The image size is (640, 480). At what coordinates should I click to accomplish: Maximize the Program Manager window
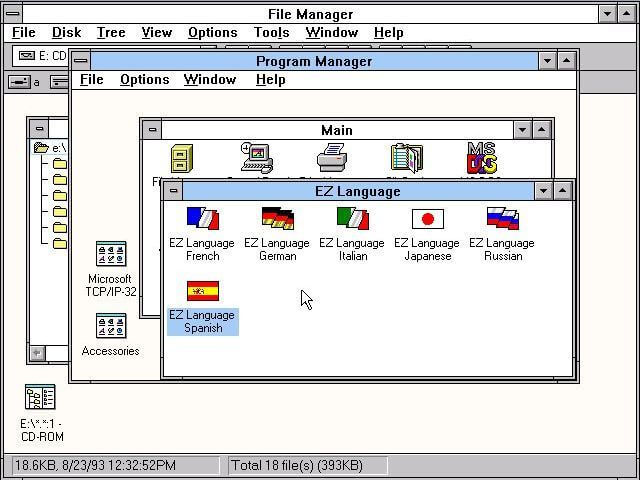(566, 61)
